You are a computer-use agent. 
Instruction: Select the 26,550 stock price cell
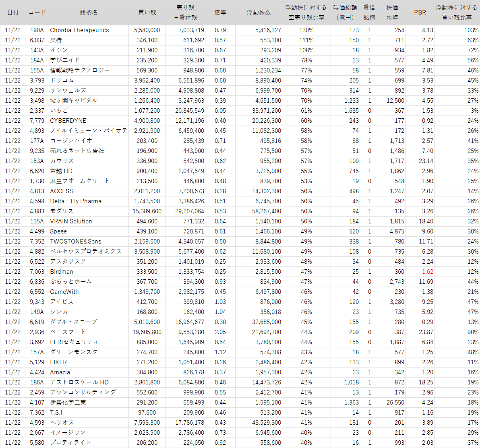pos(394,403)
